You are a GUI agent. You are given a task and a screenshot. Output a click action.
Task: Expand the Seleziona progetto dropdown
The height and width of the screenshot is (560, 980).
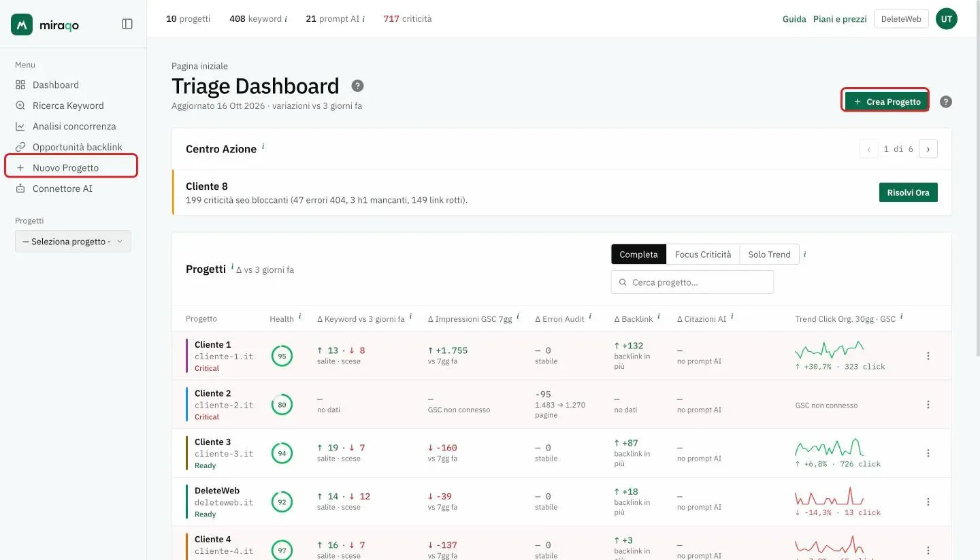click(x=73, y=242)
